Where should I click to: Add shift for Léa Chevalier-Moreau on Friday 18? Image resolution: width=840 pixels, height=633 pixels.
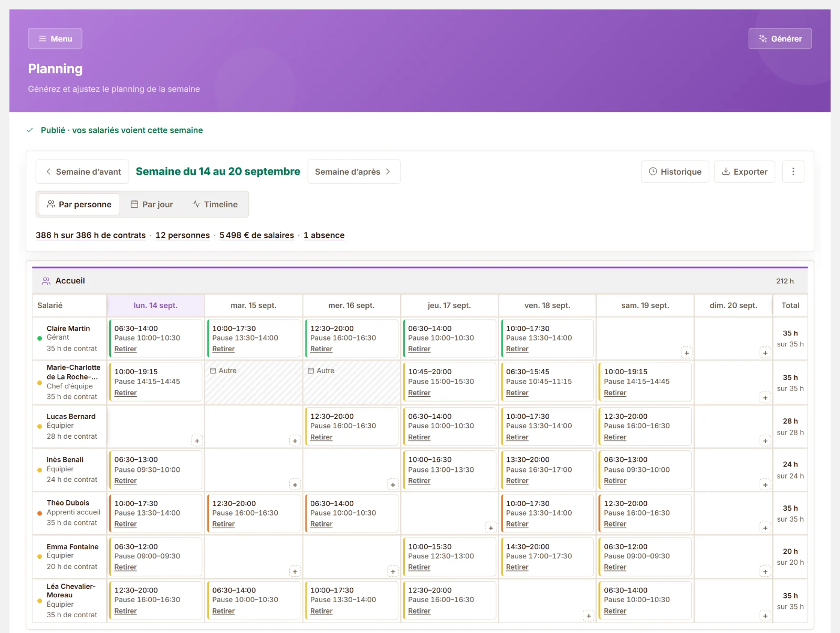(x=589, y=616)
